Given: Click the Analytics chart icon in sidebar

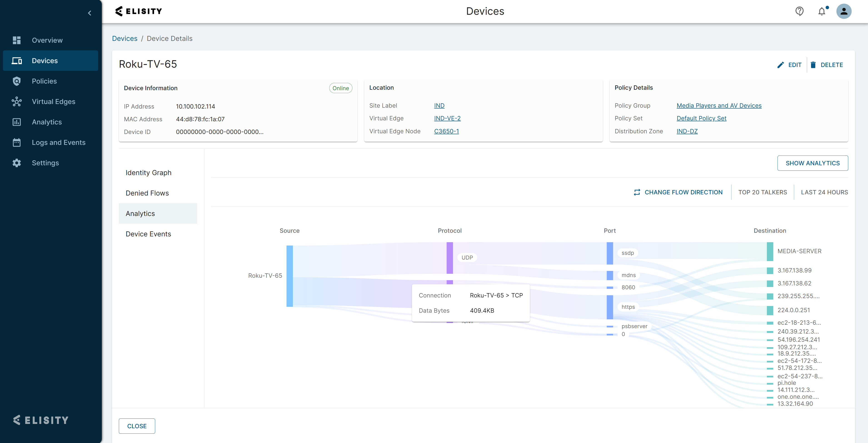Looking at the screenshot, I should coord(17,122).
